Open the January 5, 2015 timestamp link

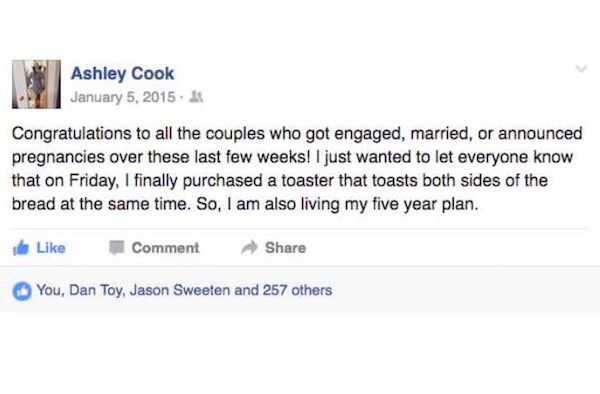(123, 97)
